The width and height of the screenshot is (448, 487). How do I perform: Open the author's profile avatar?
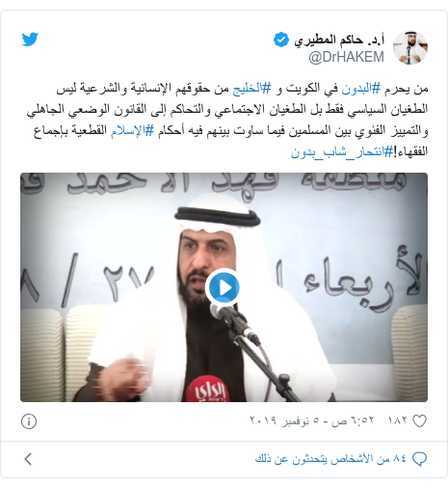[410, 47]
